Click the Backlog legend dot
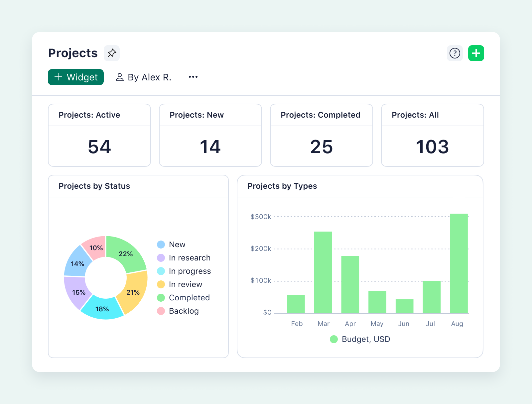Image resolution: width=532 pixels, height=404 pixels. click(x=161, y=311)
